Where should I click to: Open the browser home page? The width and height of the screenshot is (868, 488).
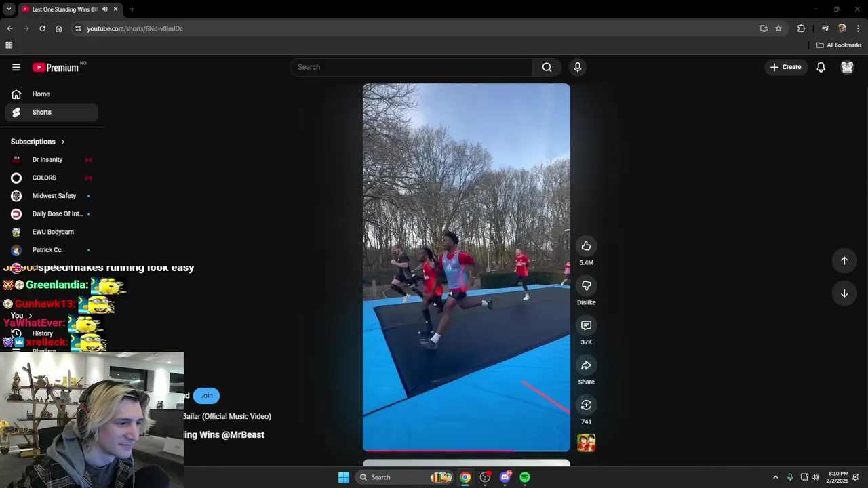point(58,28)
